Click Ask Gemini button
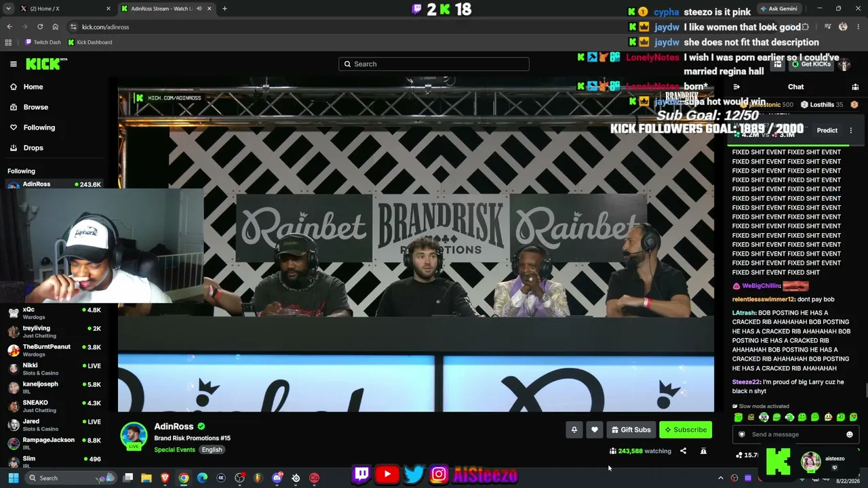 click(x=778, y=9)
